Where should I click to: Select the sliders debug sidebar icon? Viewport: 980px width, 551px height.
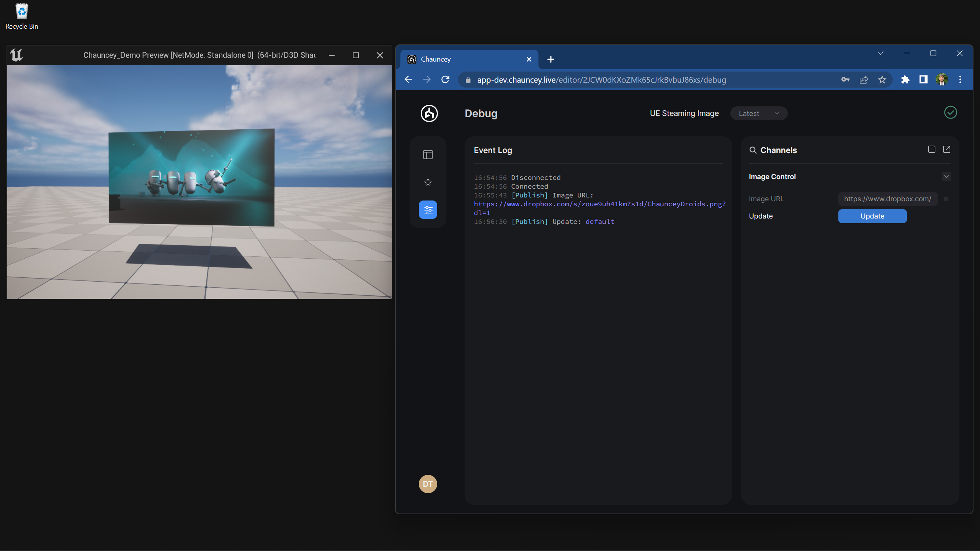428,210
